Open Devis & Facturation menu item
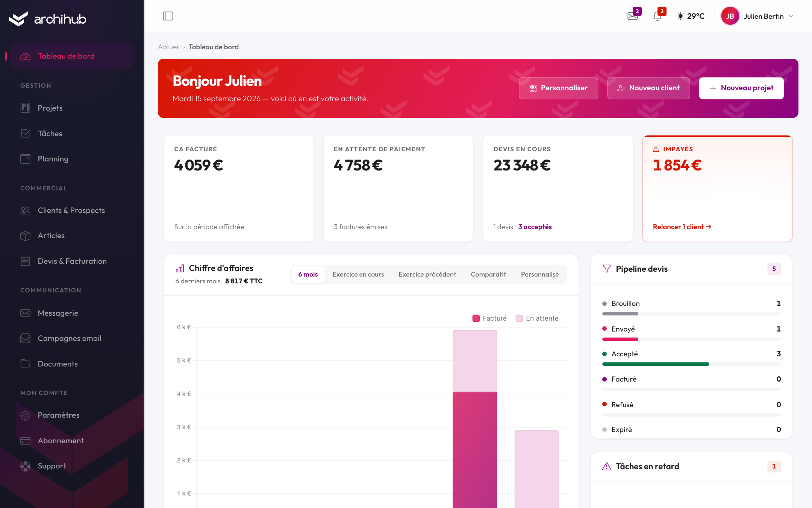The image size is (812, 508). pos(72,261)
